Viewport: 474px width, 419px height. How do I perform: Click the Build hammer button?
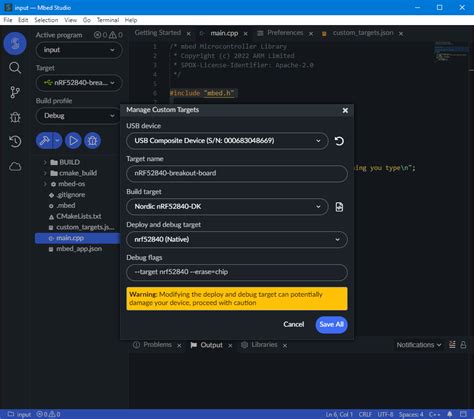pyautogui.click(x=44, y=141)
